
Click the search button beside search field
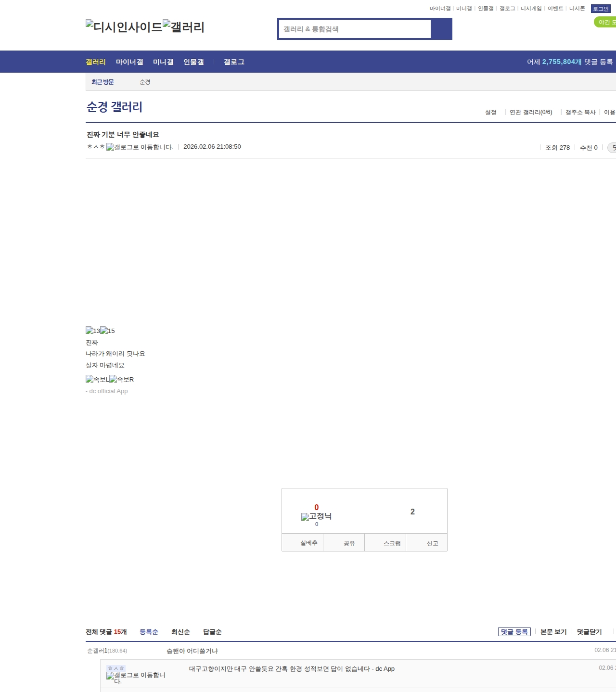[441, 29]
